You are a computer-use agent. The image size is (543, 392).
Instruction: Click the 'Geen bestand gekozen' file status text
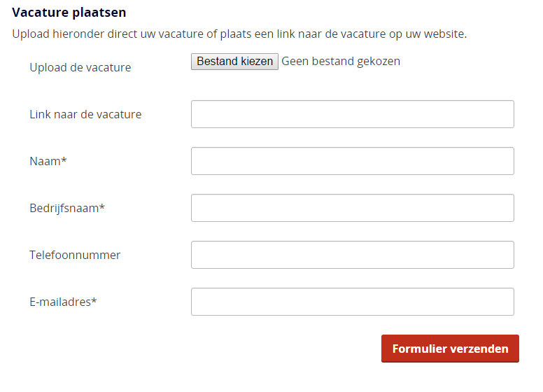point(341,62)
